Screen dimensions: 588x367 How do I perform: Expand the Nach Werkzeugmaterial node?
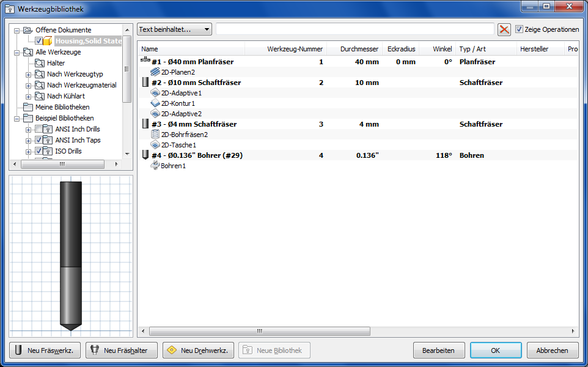click(x=29, y=86)
